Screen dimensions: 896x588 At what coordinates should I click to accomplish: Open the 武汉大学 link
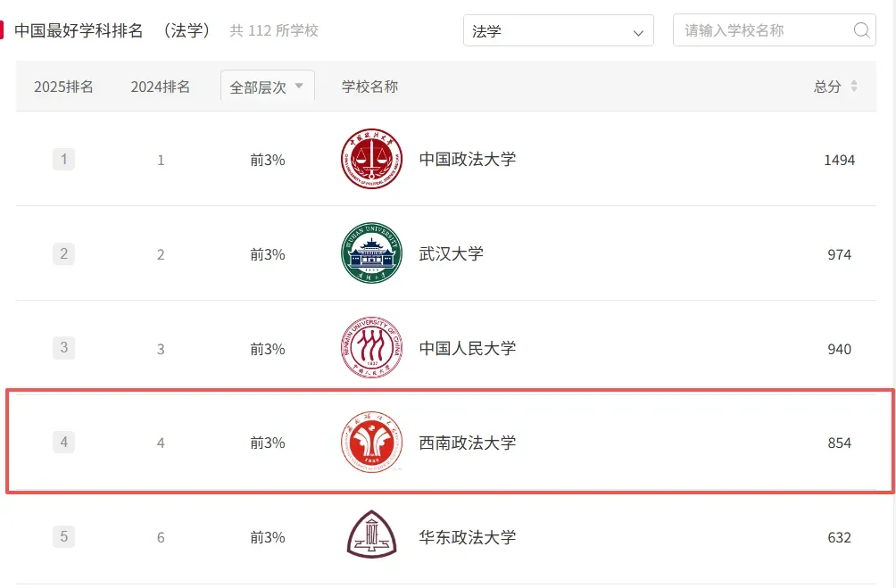pos(452,254)
